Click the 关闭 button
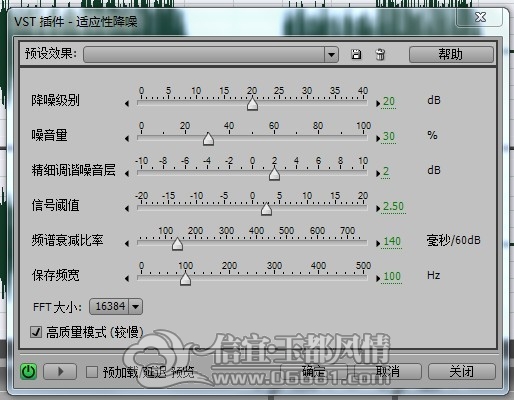 [x=462, y=371]
